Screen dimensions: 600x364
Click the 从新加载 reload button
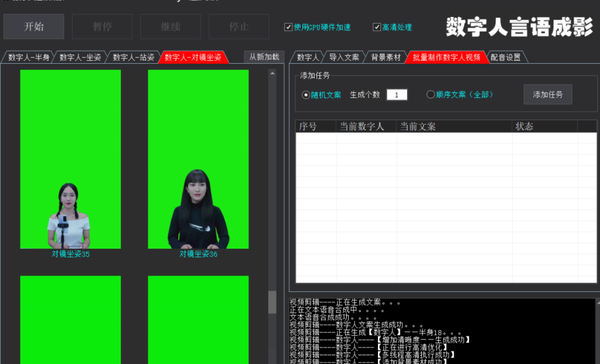[x=264, y=57]
